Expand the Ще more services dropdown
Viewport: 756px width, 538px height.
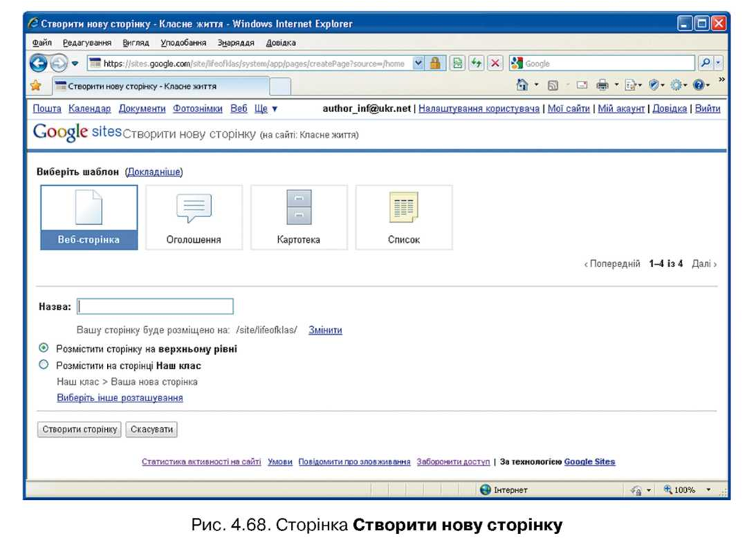[265, 109]
